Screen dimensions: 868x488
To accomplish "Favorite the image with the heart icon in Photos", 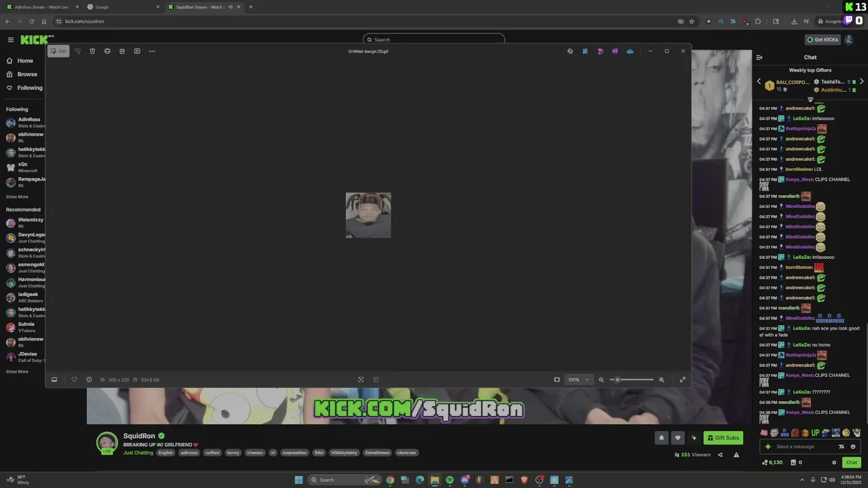I will 74,380.
